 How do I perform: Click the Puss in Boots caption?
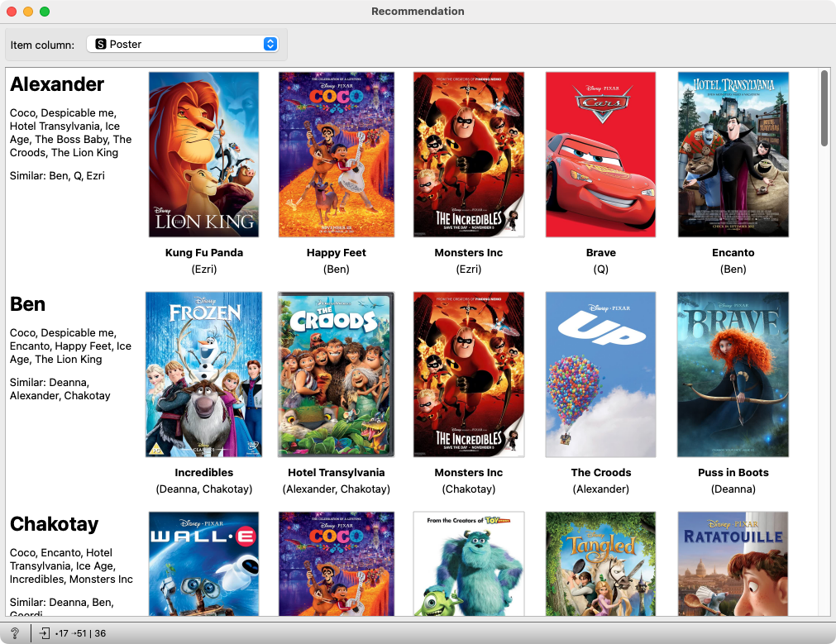point(733,472)
